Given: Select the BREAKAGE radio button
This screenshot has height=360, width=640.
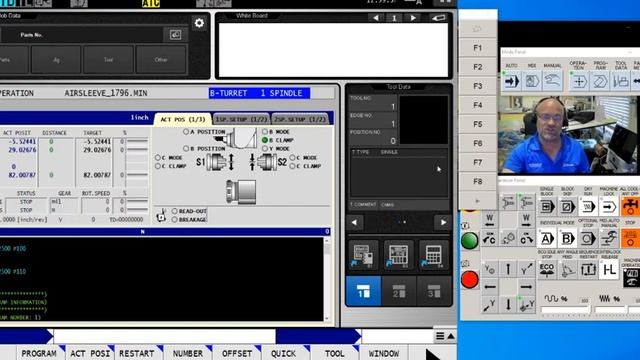Looking at the screenshot, I should tap(175, 220).
